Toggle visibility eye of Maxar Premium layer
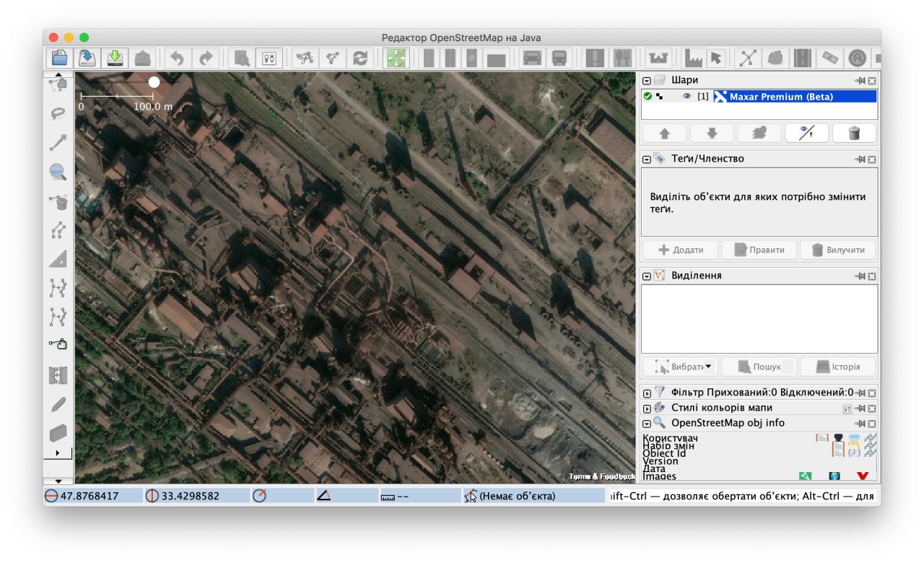 tap(687, 96)
